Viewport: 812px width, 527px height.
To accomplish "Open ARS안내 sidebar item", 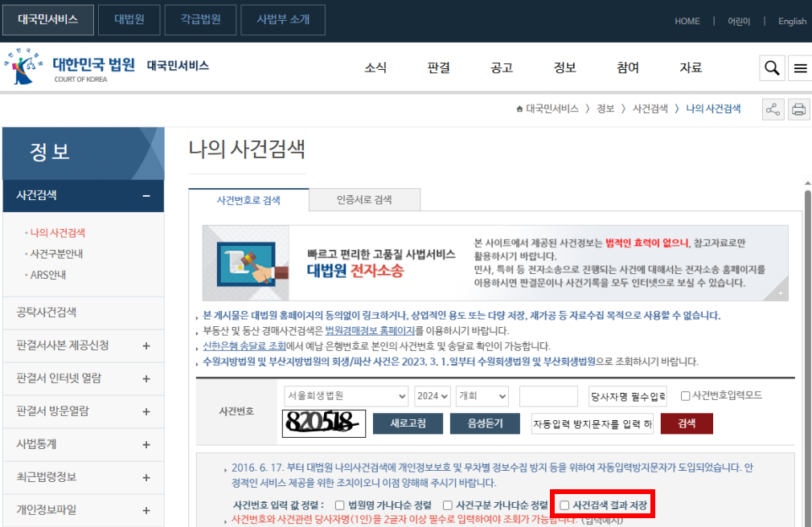I will (48, 276).
